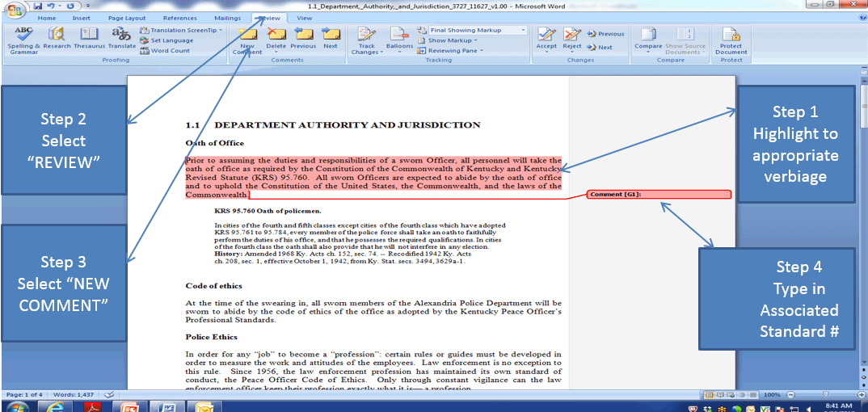Click the Word Count button
Image resolution: width=868 pixels, height=412 pixels.
(x=170, y=51)
